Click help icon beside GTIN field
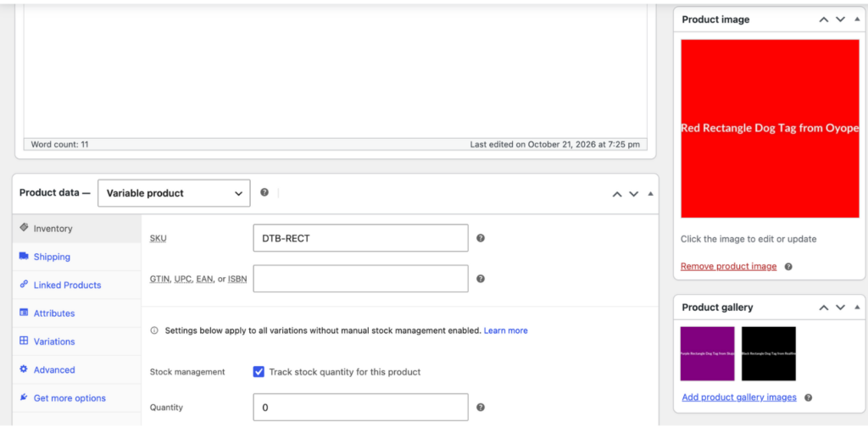868x427 pixels. point(481,279)
